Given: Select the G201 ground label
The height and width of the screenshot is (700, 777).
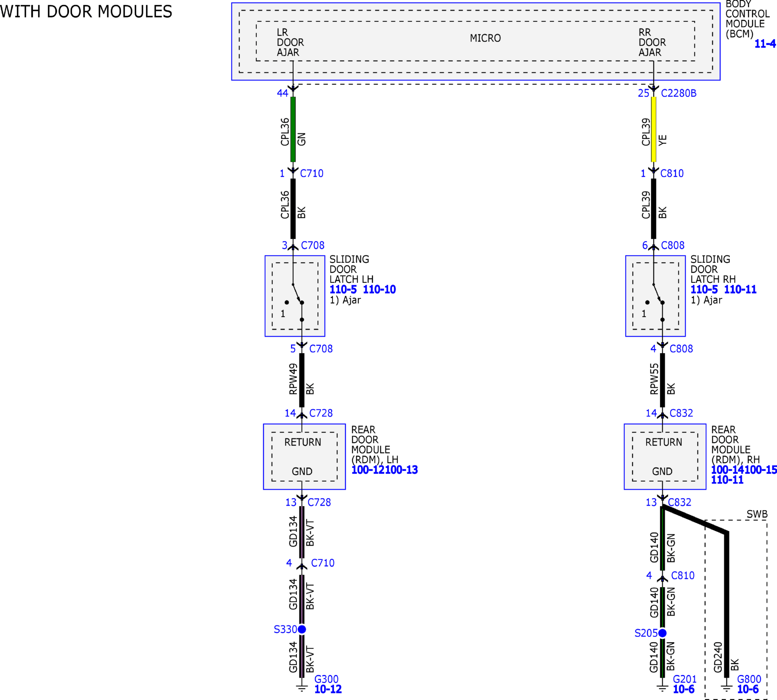Looking at the screenshot, I should tap(685, 679).
